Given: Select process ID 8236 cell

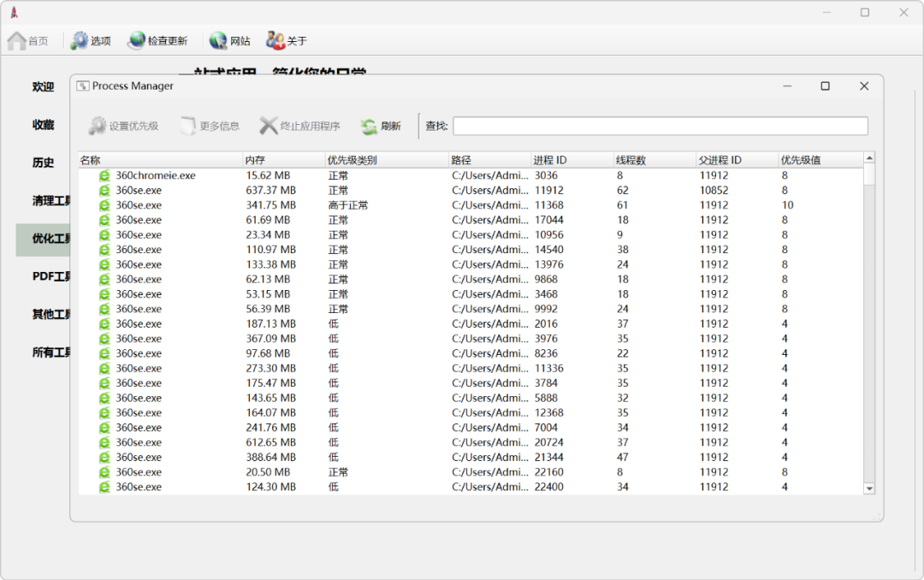Looking at the screenshot, I should 546,353.
